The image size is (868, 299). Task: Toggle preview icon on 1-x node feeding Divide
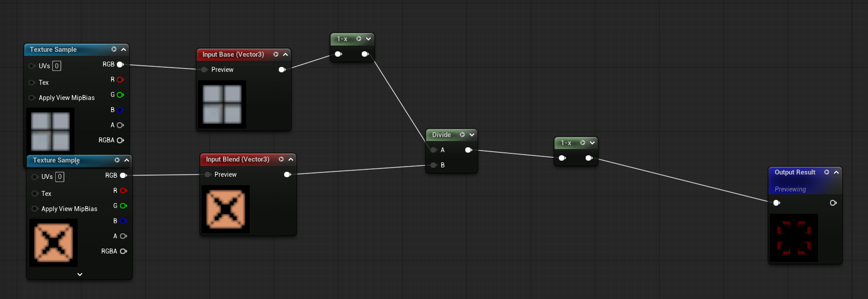pyautogui.click(x=359, y=39)
